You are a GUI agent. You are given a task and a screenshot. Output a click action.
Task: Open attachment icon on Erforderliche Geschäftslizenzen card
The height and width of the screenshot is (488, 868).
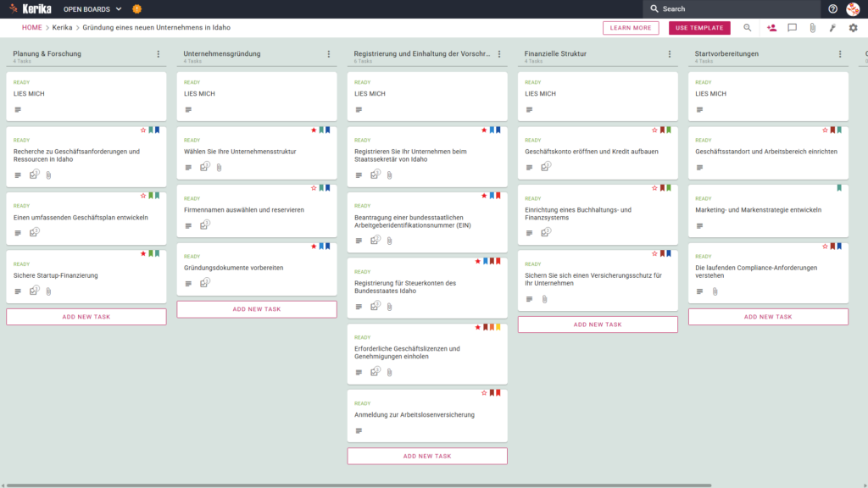pos(390,373)
